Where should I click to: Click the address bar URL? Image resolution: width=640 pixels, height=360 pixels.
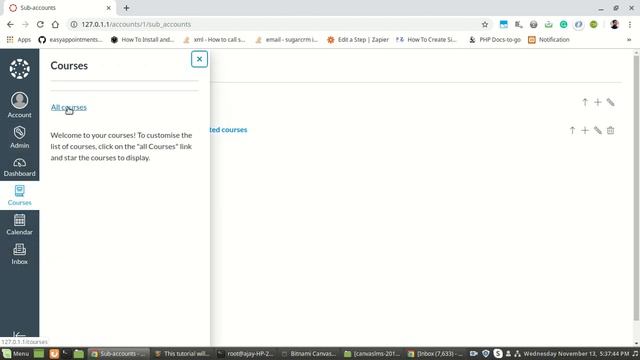136,24
